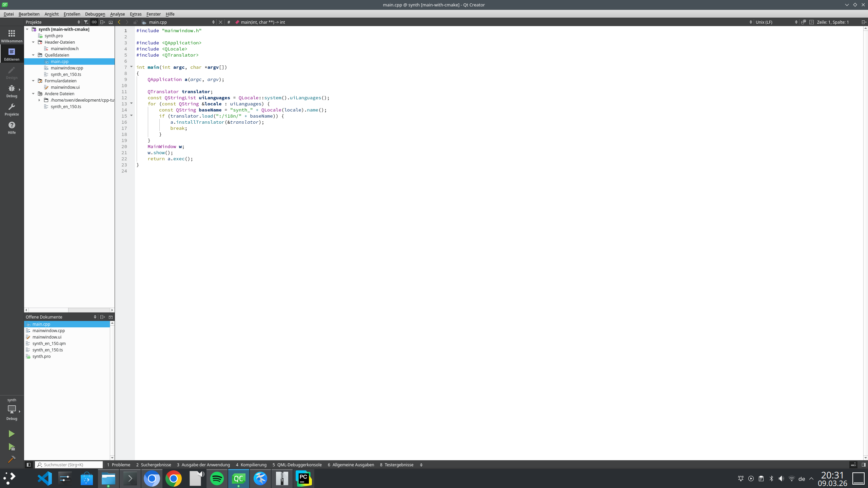Open mainwindow.cpp from Offene Dokumente
Image resolution: width=868 pixels, height=488 pixels.
tap(48, 330)
